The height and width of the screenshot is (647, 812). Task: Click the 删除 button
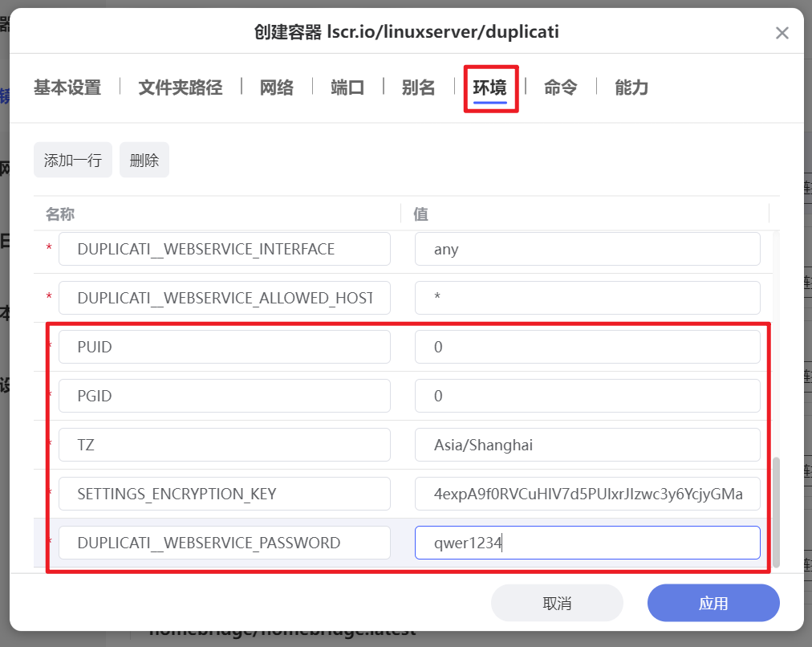tap(144, 160)
